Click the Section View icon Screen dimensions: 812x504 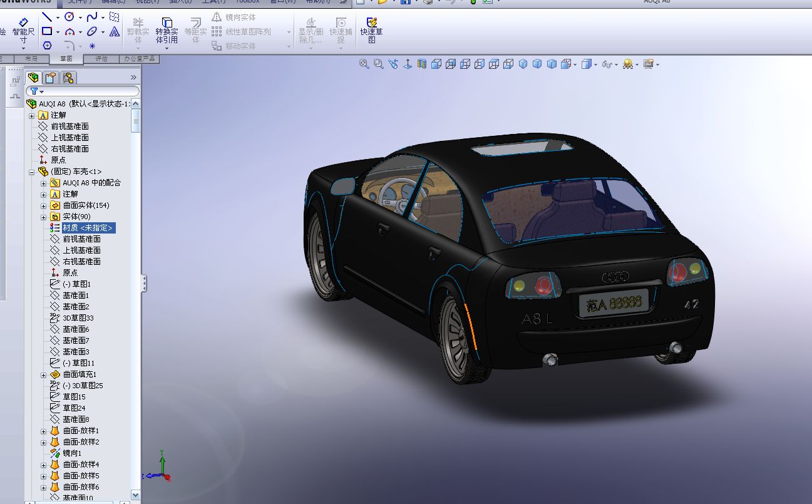click(x=422, y=64)
